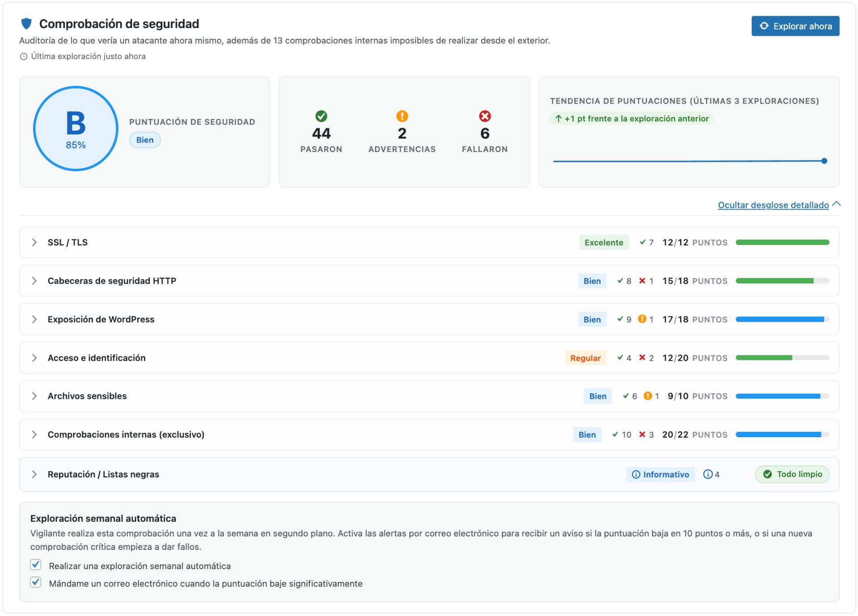Click the Excelente badge on SSL / TLS
858x616 pixels.
point(604,242)
